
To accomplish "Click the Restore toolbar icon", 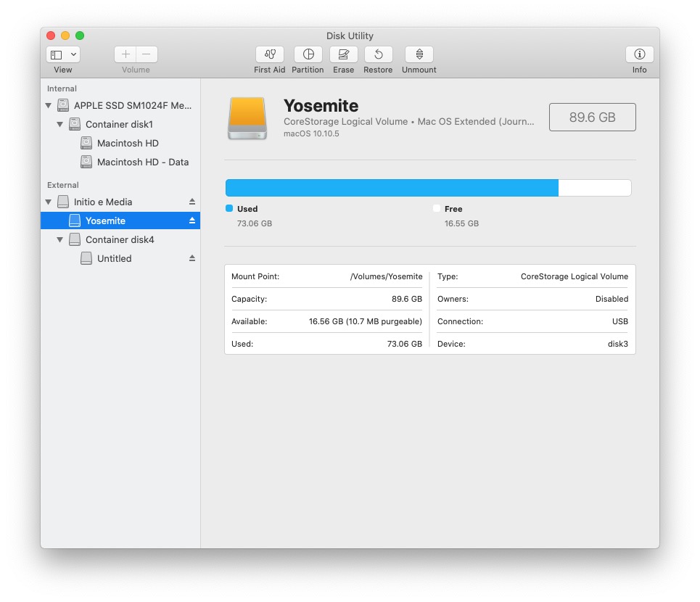I will coord(378,54).
